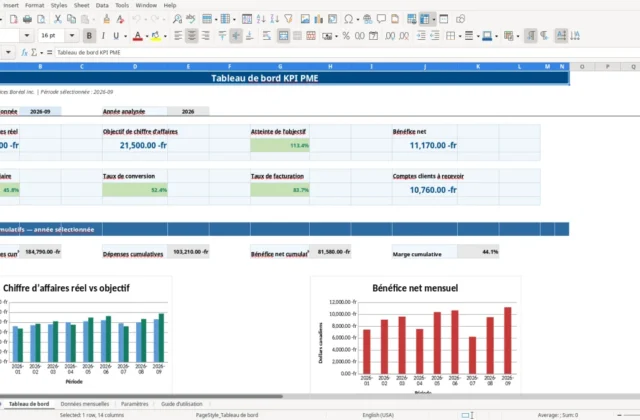The image size is (640, 420).
Task: Increase cell indent icon
Action: (x=421, y=36)
